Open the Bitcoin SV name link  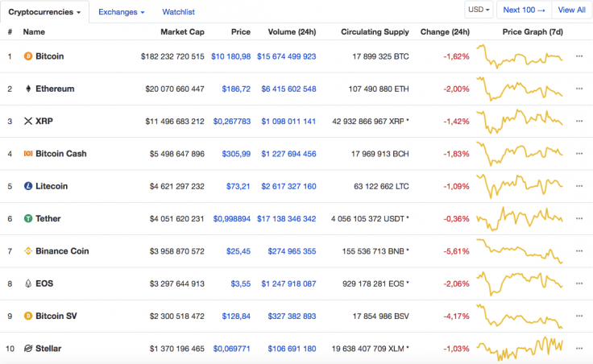(x=56, y=316)
